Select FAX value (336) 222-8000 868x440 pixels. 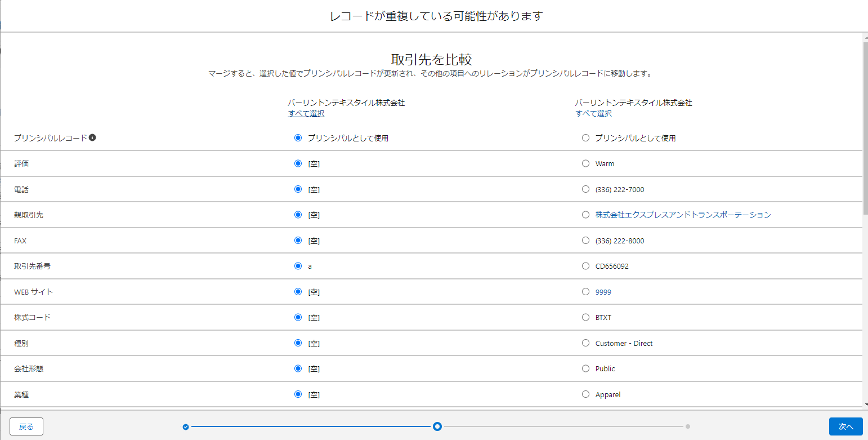[x=585, y=241]
